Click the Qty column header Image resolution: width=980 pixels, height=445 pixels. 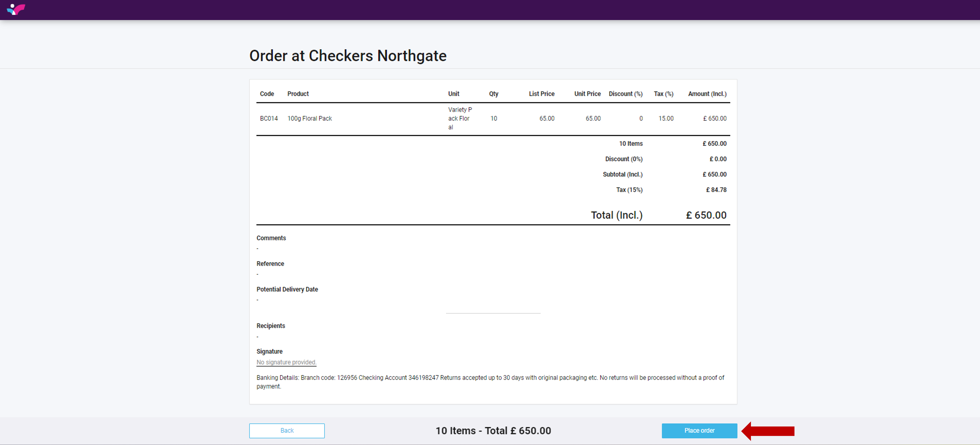(493, 93)
